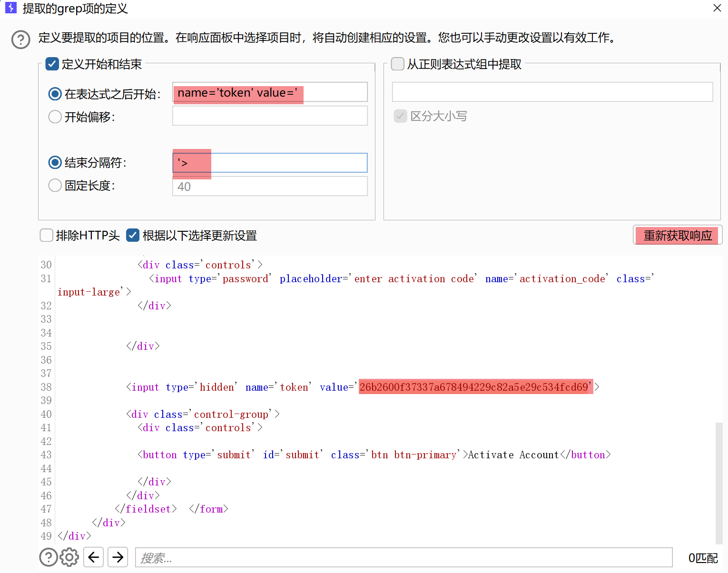Toggle 区分大小写 checkbox
Screen dimensions: 728x573
[x=400, y=116]
